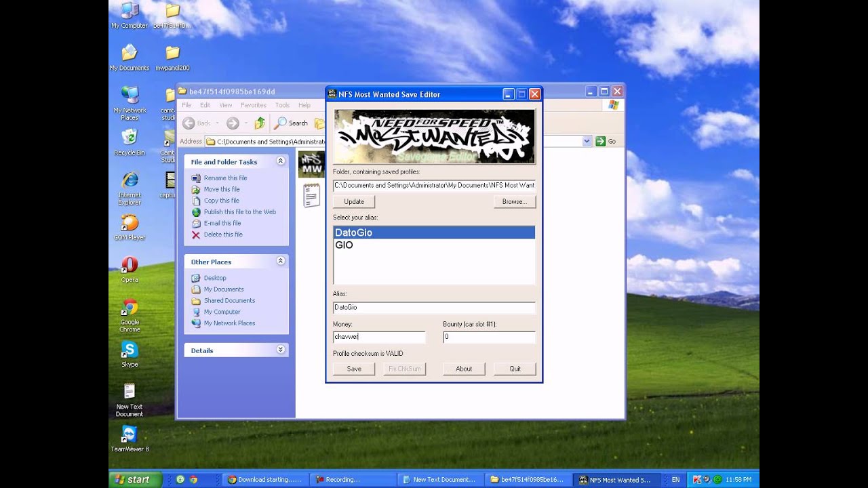Open Favorites menu in Explorer window
Screen dimensions: 868x488
coord(254,105)
